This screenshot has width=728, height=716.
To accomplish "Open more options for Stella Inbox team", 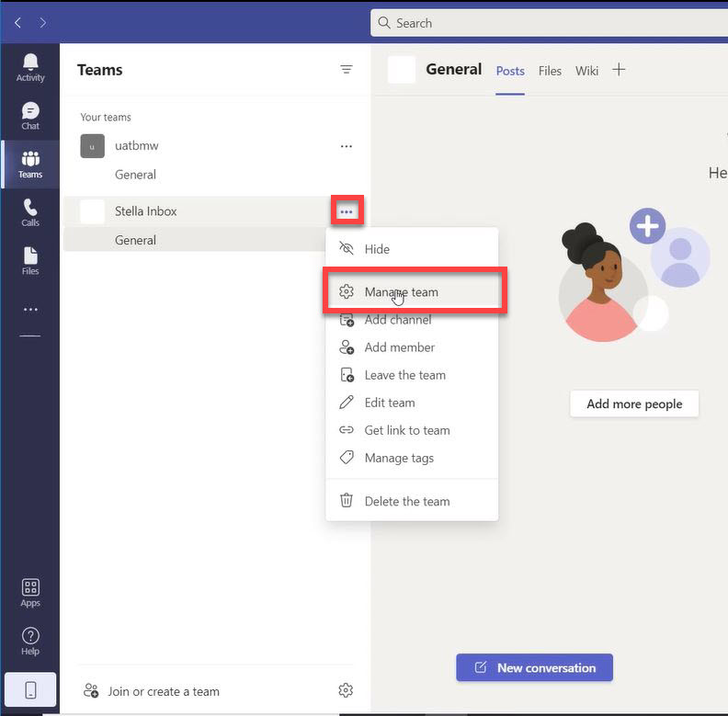I will (x=347, y=211).
